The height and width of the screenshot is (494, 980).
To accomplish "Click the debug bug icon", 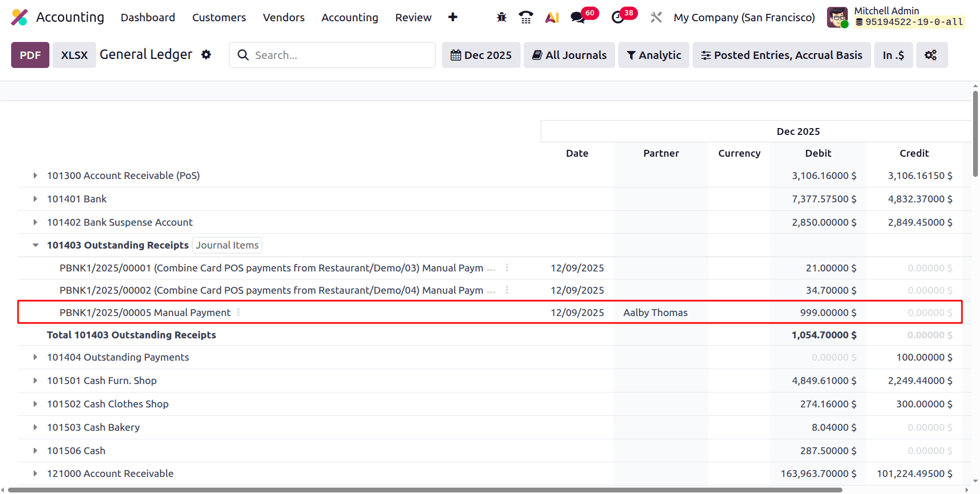I will tap(501, 18).
